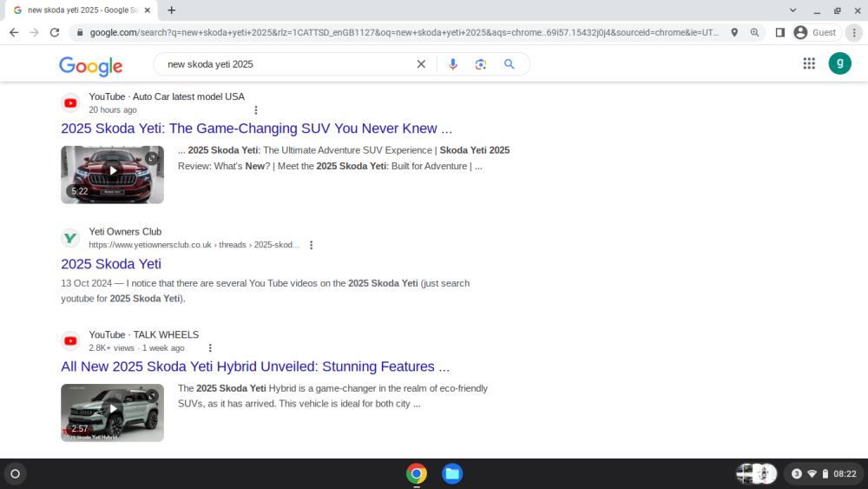Open the Files app in the shelf
The height and width of the screenshot is (489, 868).
452,474
